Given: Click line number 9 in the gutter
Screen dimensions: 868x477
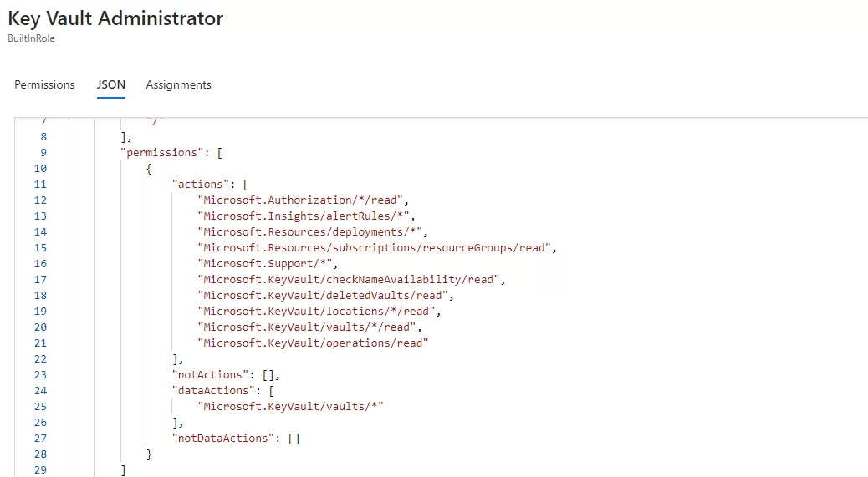Looking at the screenshot, I should point(43,152).
